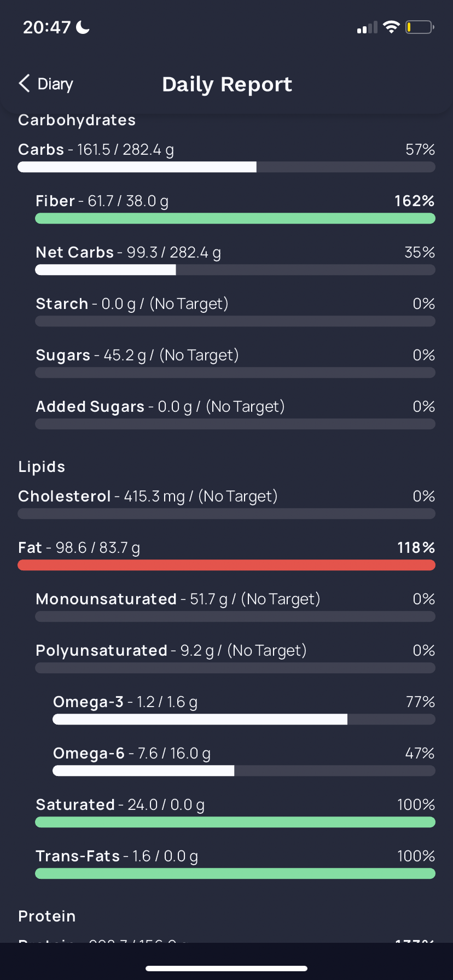
Task: Open Monounsaturated fat details
Action: 235,607
